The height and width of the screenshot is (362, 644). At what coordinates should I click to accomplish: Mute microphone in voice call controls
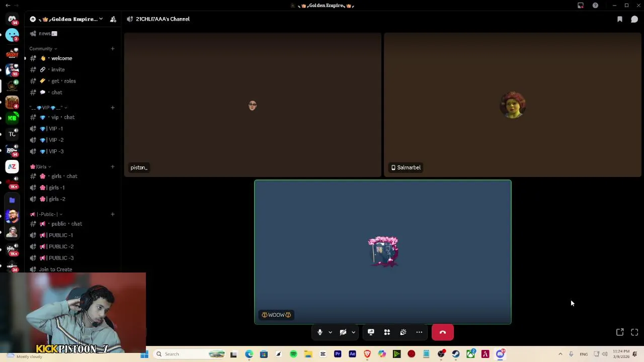pyautogui.click(x=319, y=332)
